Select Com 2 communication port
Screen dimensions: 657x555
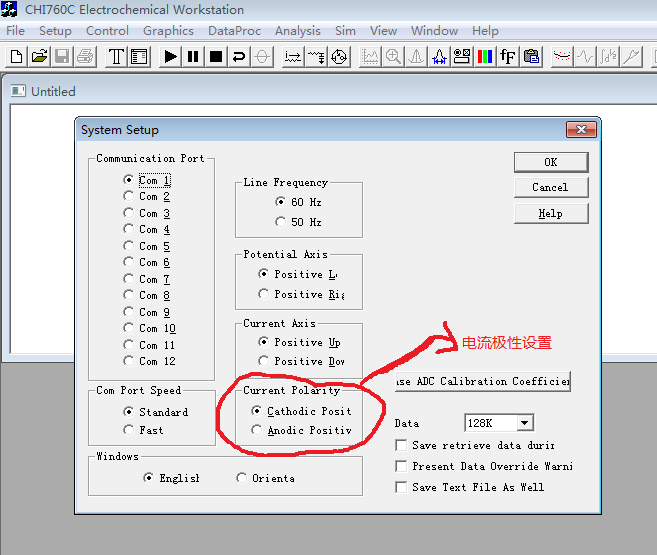[147, 196]
